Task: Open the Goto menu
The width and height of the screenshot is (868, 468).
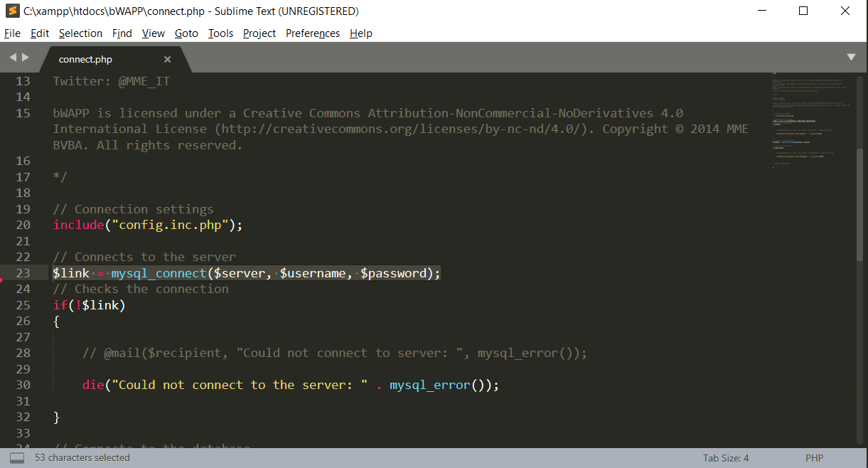Action: click(186, 33)
